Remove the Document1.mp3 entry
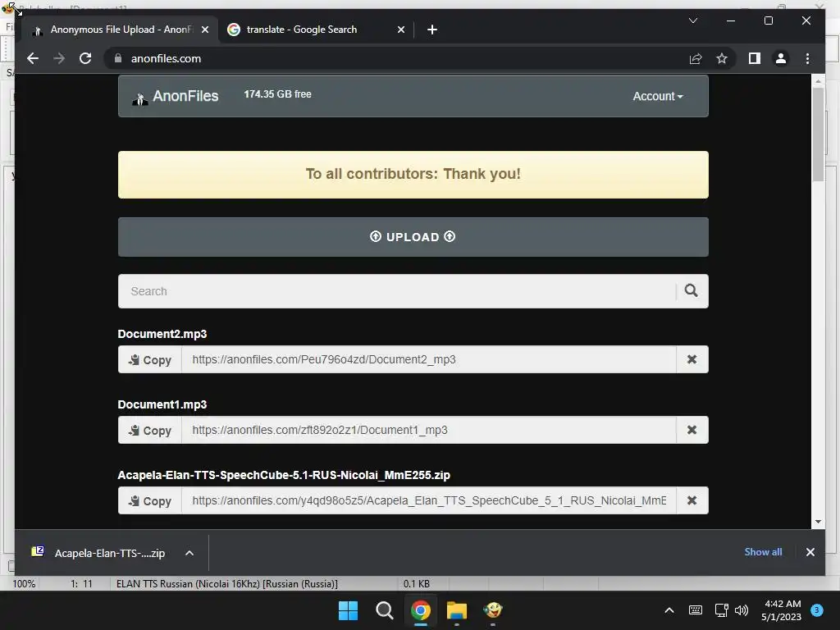The image size is (840, 630). coord(692,430)
